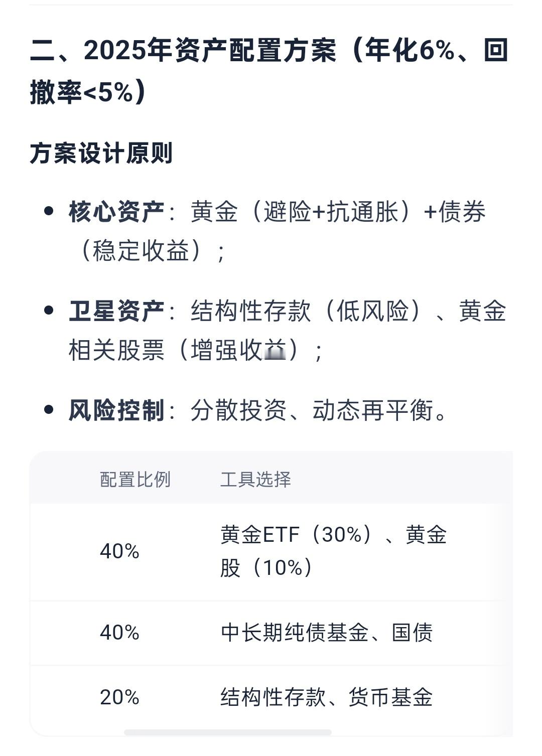
Task: Click the 20% allocation cell
Action: [119, 697]
